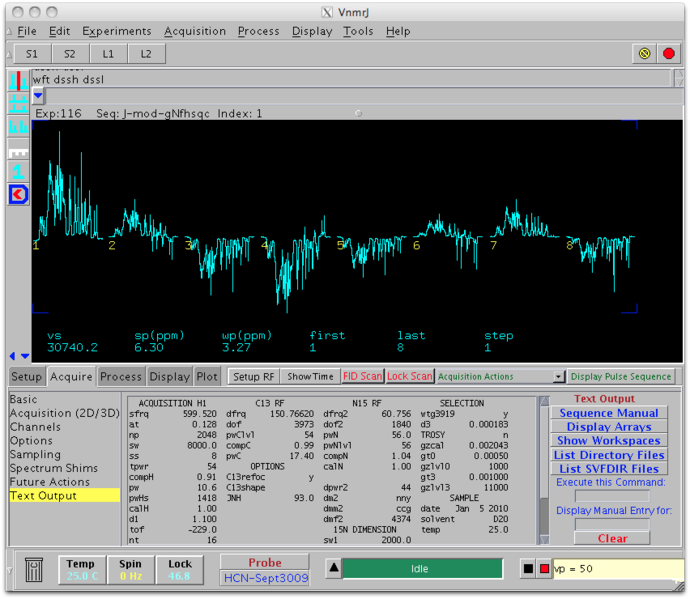Switch to the Process tab

(x=121, y=377)
